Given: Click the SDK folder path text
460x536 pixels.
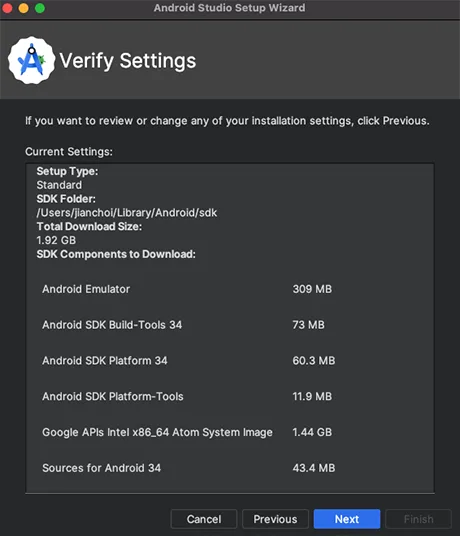Looking at the screenshot, I should (127, 213).
